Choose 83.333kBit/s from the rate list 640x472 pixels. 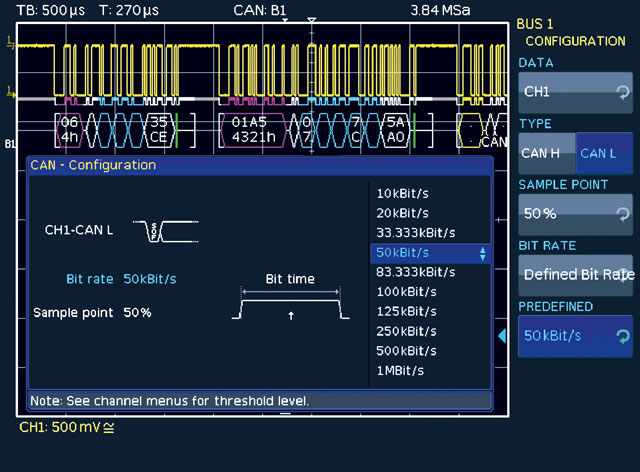click(416, 272)
